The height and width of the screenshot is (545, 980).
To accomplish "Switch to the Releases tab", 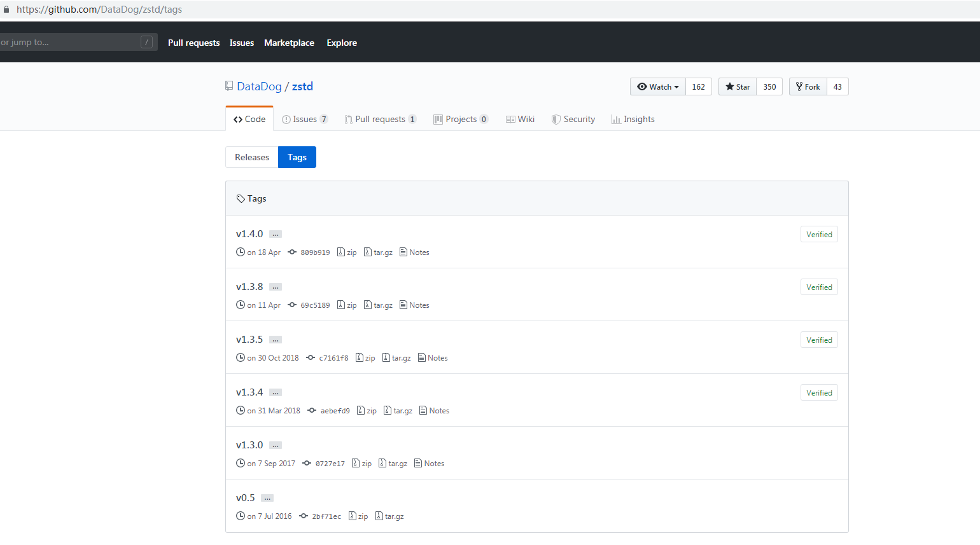I will click(x=251, y=157).
